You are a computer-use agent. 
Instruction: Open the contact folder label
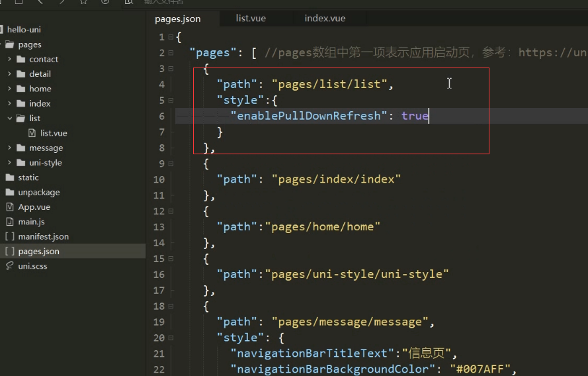click(x=44, y=60)
